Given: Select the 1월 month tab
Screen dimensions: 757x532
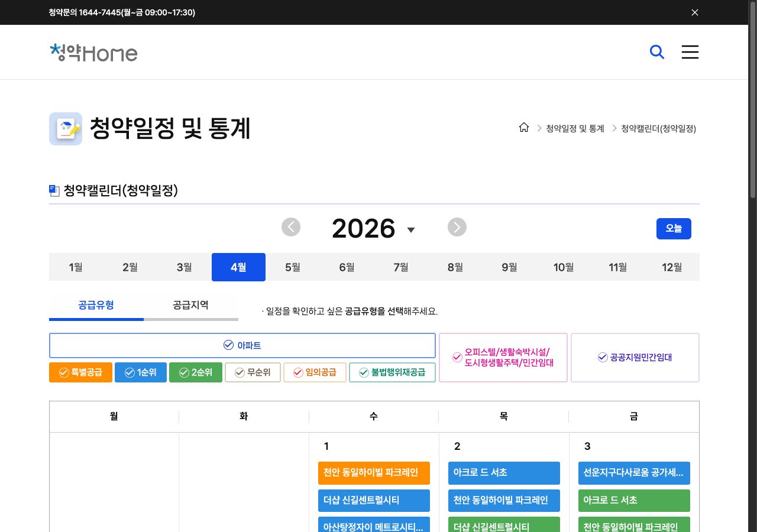Looking at the screenshot, I should (76, 267).
